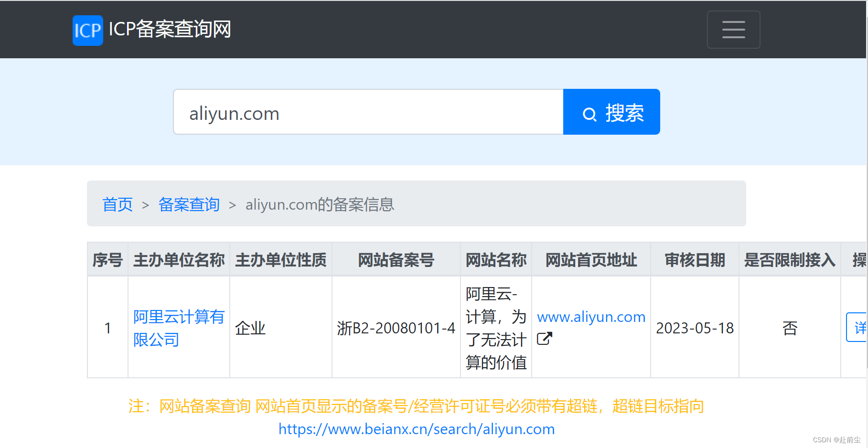
Task: Click inside the search box containing aliyun.com
Action: [368, 112]
